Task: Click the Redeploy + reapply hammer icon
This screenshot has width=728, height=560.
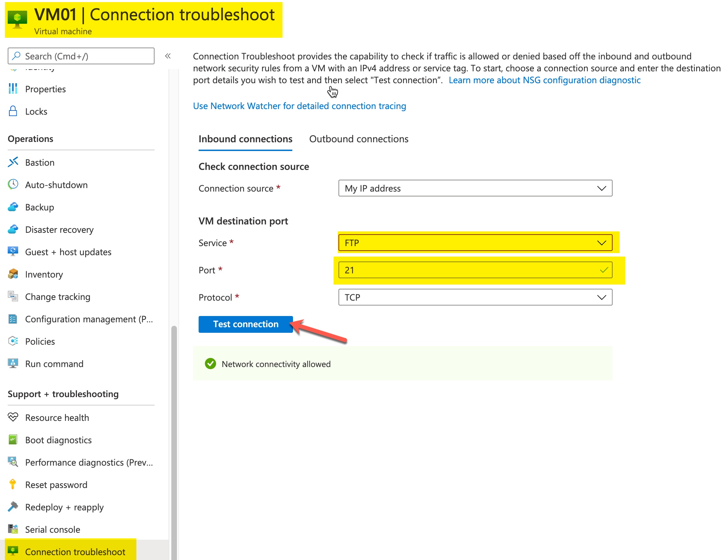Action: 13,507
